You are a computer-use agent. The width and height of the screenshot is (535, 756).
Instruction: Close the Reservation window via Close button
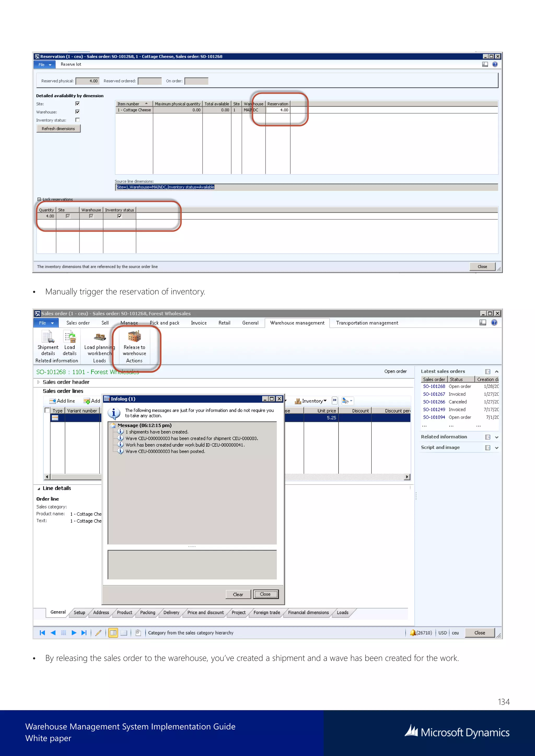coord(482,266)
